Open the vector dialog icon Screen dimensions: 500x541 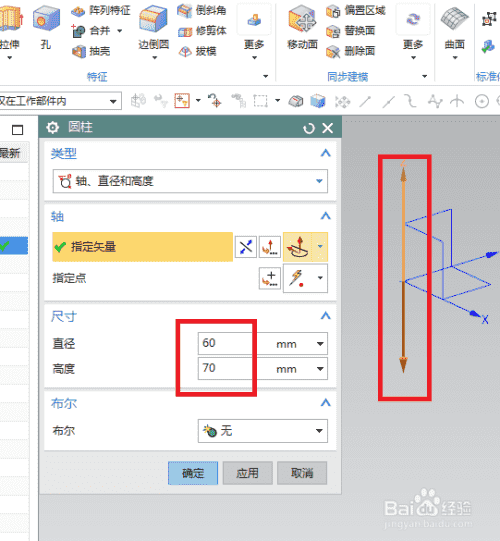[269, 247]
